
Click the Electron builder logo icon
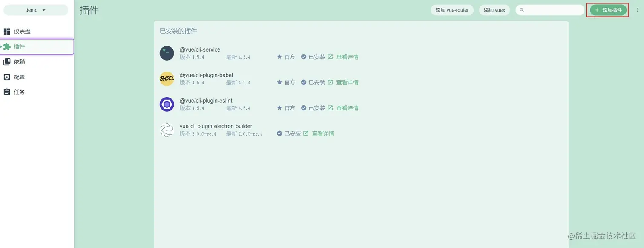pos(167,130)
